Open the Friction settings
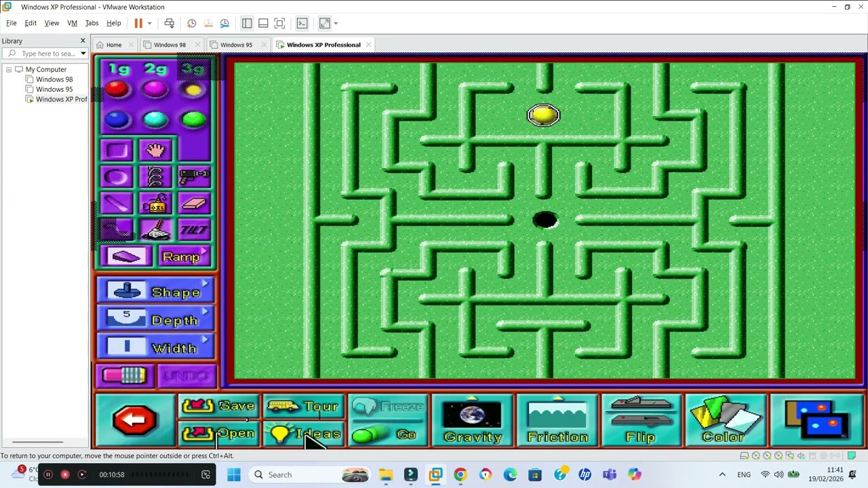The width and height of the screenshot is (868, 488). pyautogui.click(x=557, y=421)
